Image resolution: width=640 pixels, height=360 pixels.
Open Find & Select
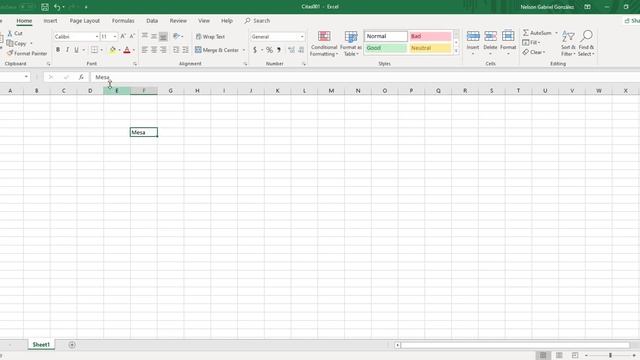tap(587, 43)
